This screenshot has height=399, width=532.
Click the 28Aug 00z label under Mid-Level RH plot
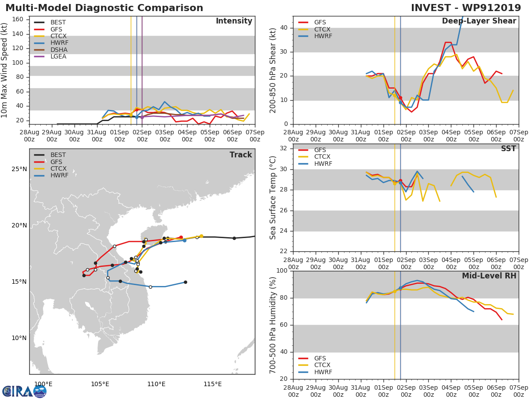(293, 390)
